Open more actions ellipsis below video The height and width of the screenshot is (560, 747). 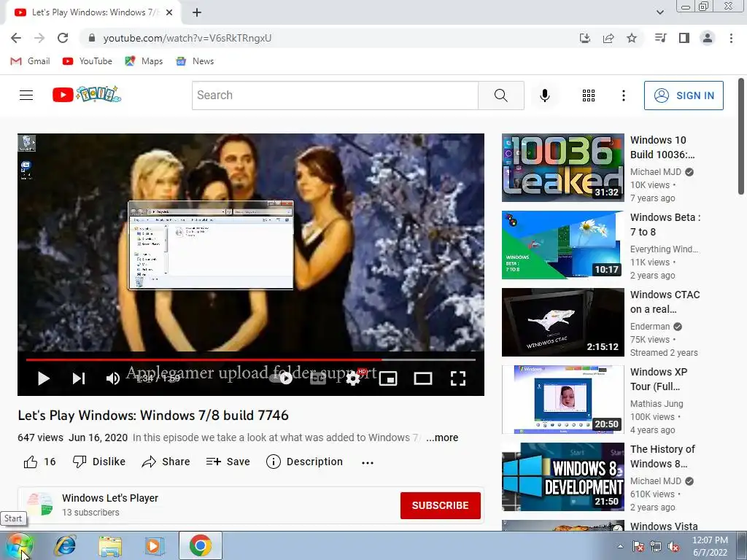pos(368,462)
